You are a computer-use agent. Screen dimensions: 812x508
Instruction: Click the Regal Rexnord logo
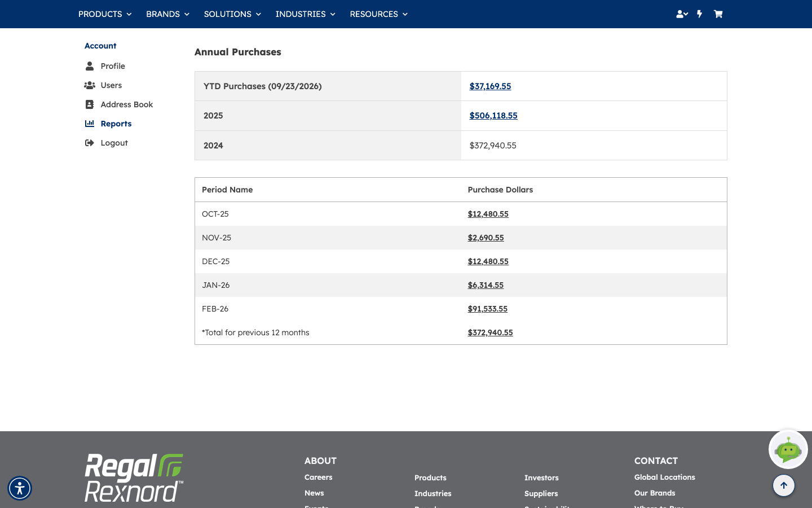click(x=134, y=478)
